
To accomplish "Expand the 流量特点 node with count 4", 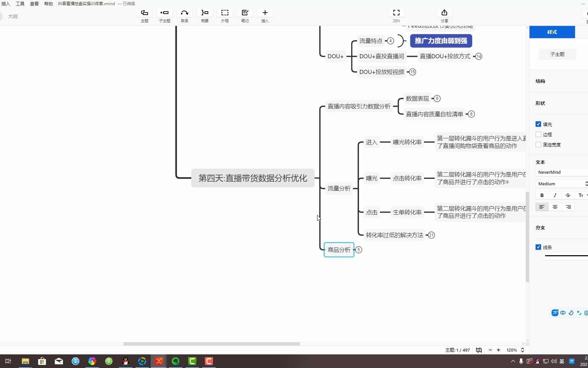I will tap(391, 41).
